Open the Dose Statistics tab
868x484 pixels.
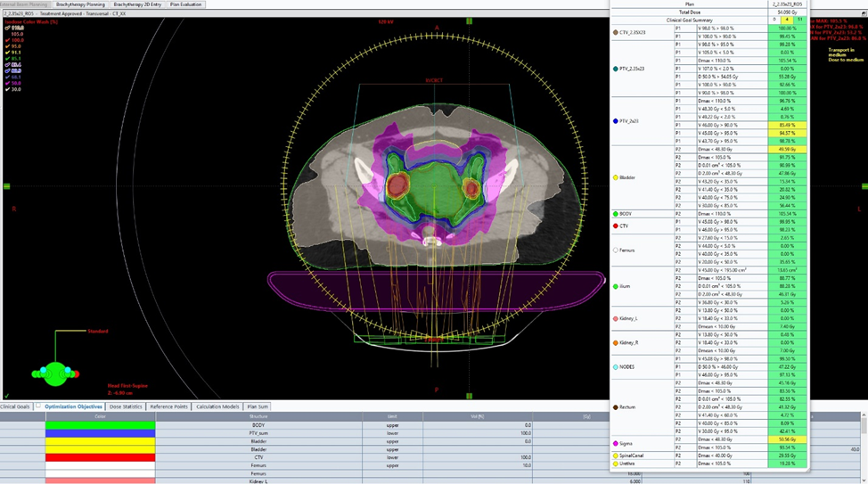(126, 406)
